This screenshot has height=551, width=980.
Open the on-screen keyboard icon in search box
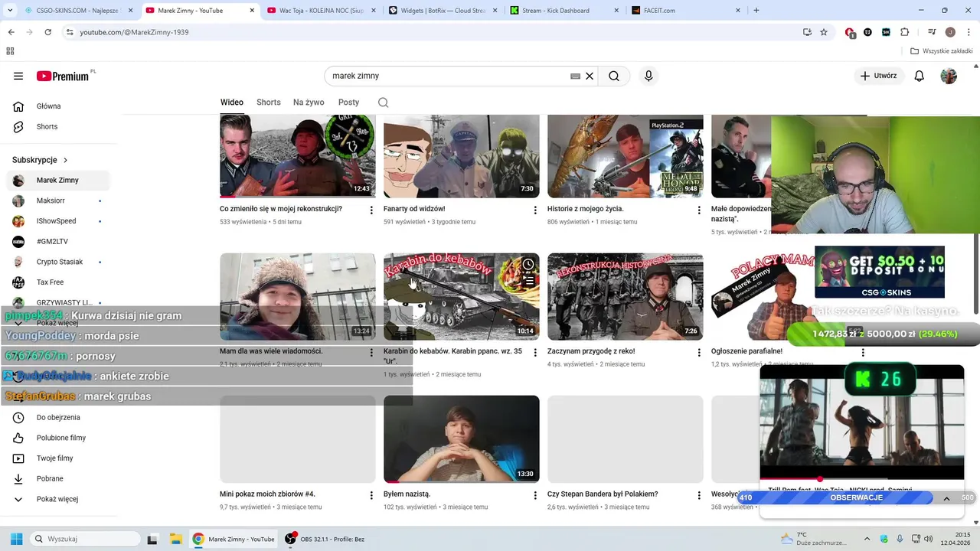point(575,76)
